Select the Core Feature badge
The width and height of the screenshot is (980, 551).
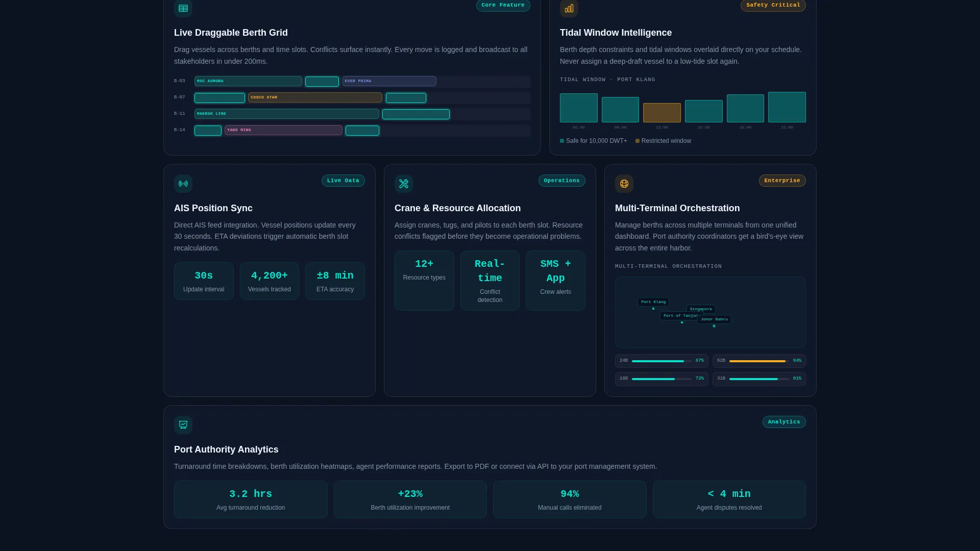pos(503,5)
